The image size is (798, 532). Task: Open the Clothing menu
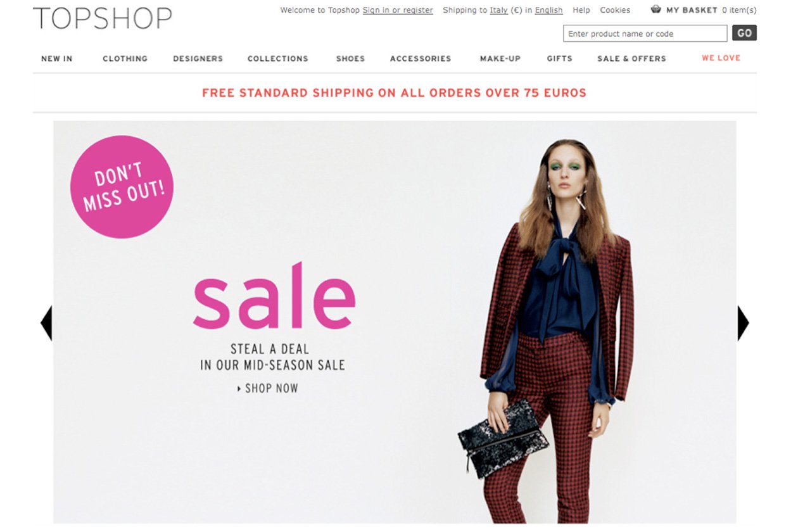pyautogui.click(x=125, y=58)
